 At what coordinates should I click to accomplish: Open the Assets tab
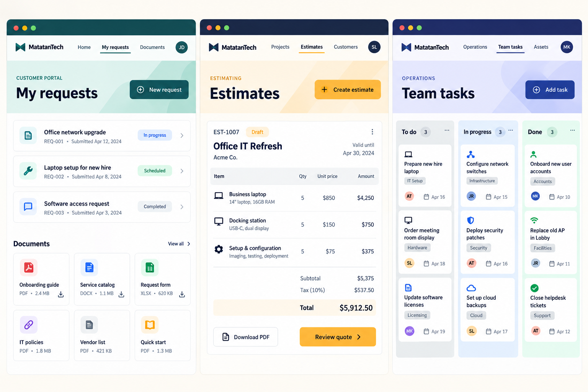coord(541,47)
